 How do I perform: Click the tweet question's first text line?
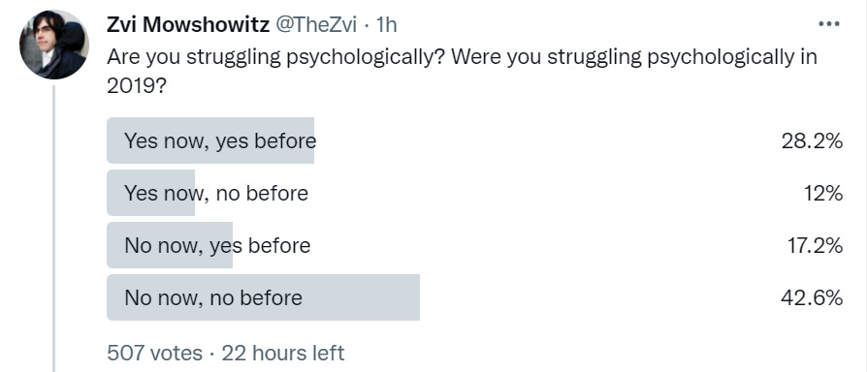tap(462, 57)
